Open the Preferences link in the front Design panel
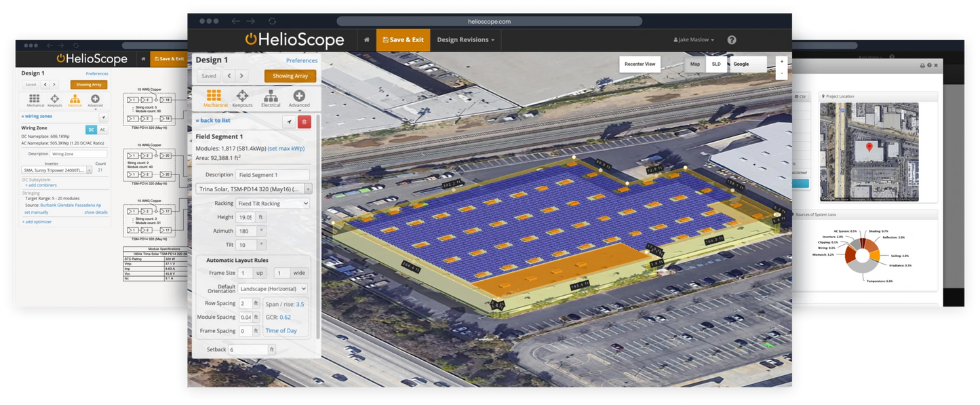 [x=302, y=60]
